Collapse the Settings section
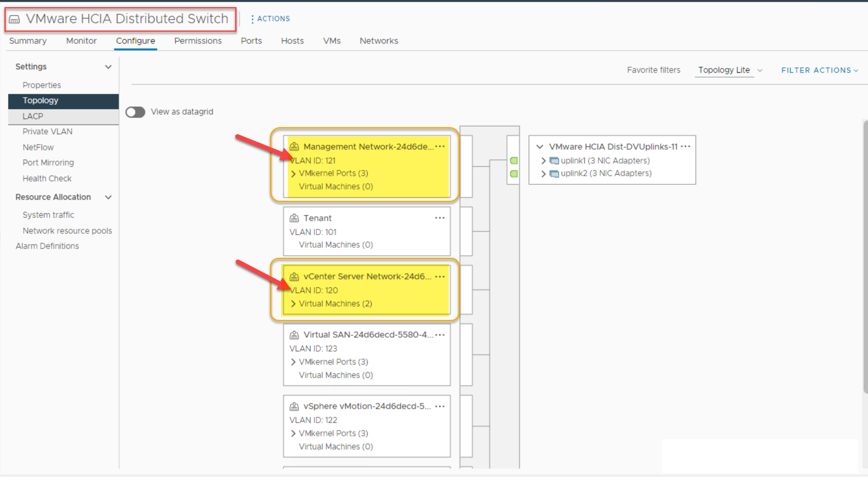 [x=108, y=67]
